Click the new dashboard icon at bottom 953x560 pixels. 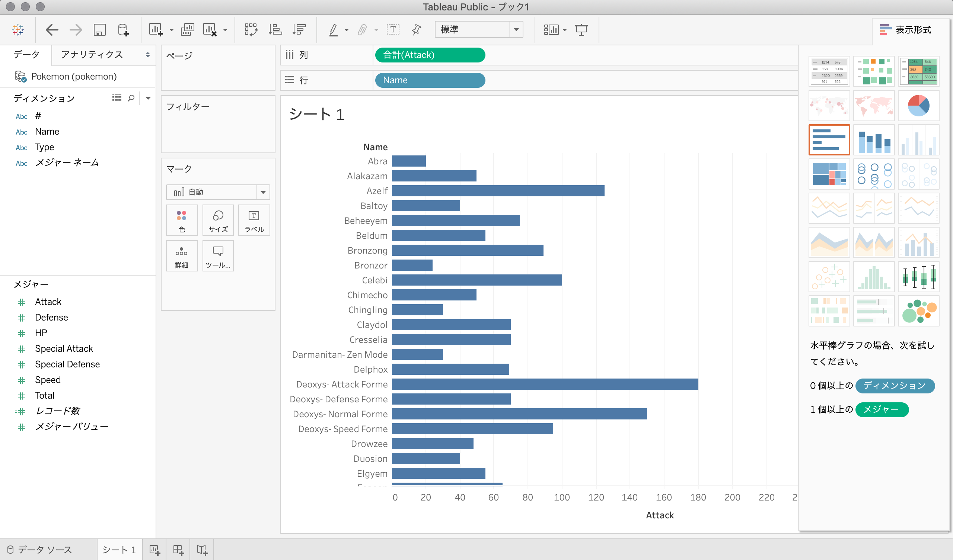pos(178,550)
